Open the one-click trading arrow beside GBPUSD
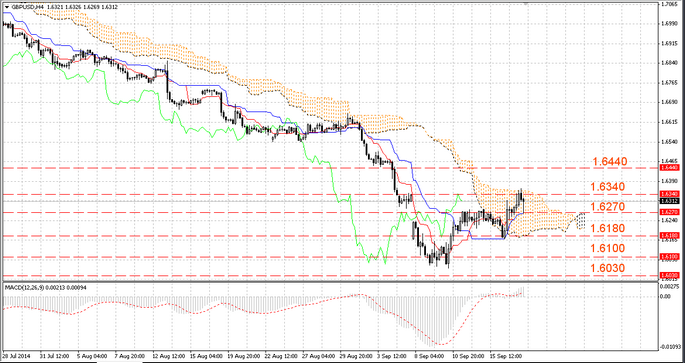The height and width of the screenshot is (363, 685). click(6, 7)
